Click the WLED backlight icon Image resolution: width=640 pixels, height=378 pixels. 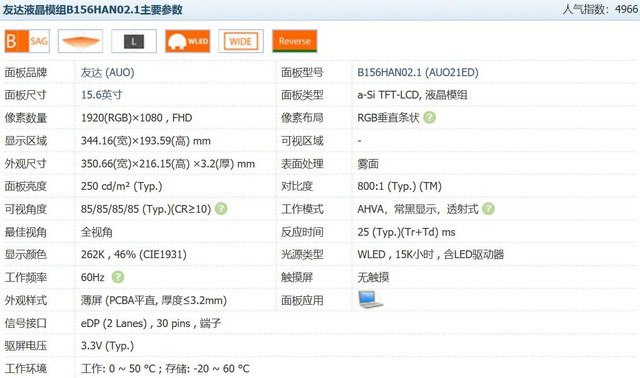tap(187, 41)
